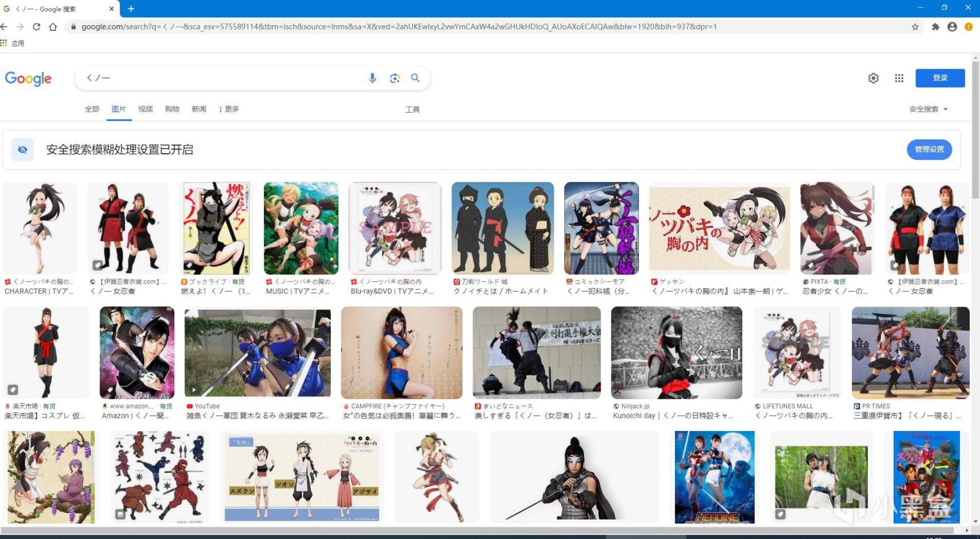Close the くノ一 Google 搜索 tab
980x539 pixels.
(x=111, y=9)
